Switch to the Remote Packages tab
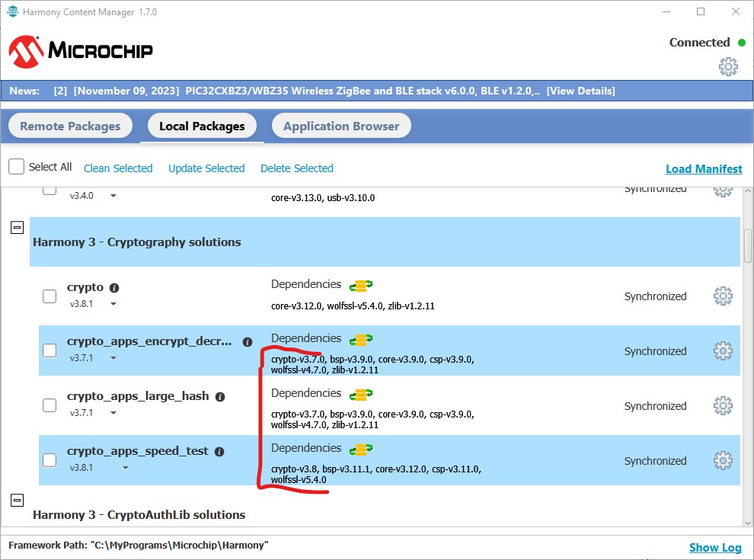The height and width of the screenshot is (560, 754). pyautogui.click(x=70, y=126)
